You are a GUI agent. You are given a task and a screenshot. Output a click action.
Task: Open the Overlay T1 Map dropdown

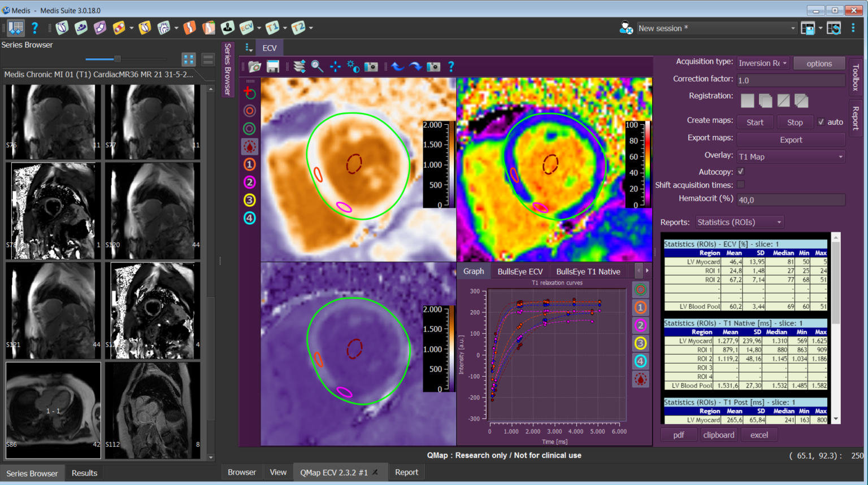click(x=791, y=156)
